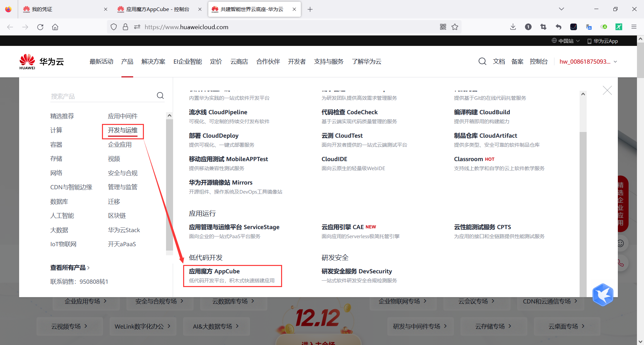Open 应用魔方 AppCube product link

coord(215,271)
